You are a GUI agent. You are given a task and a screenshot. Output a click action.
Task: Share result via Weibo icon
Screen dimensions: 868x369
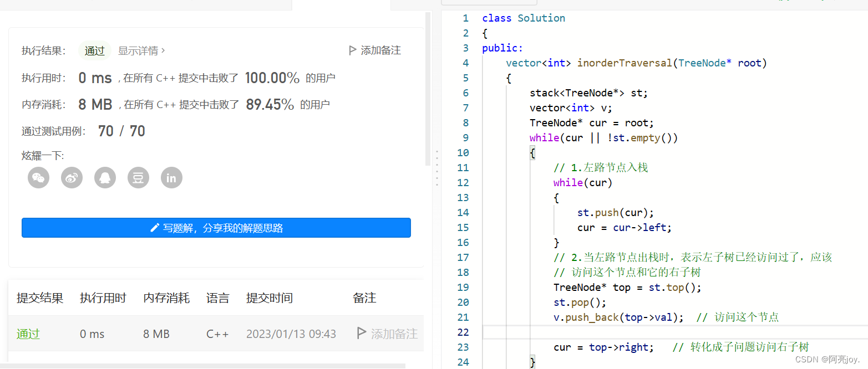(x=72, y=178)
